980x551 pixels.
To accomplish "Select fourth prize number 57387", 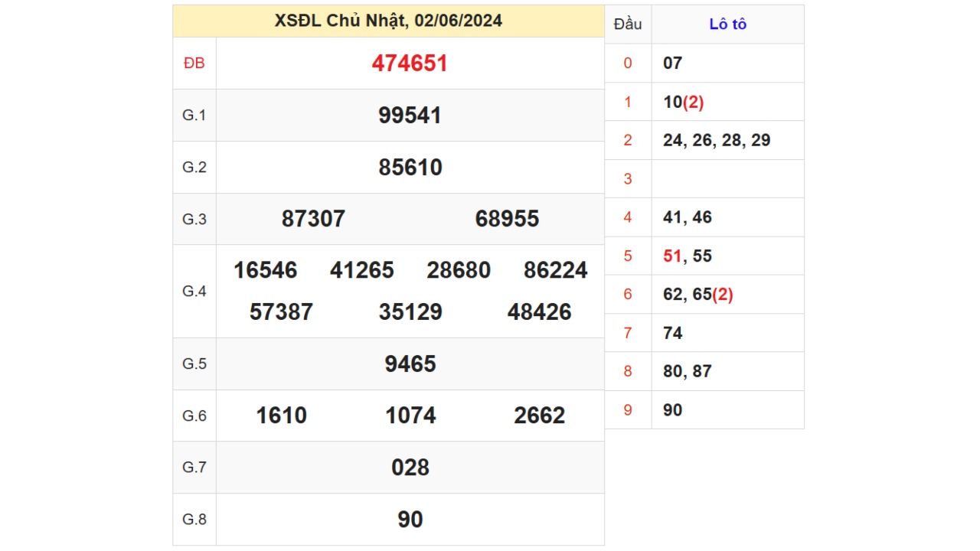I will [x=281, y=312].
